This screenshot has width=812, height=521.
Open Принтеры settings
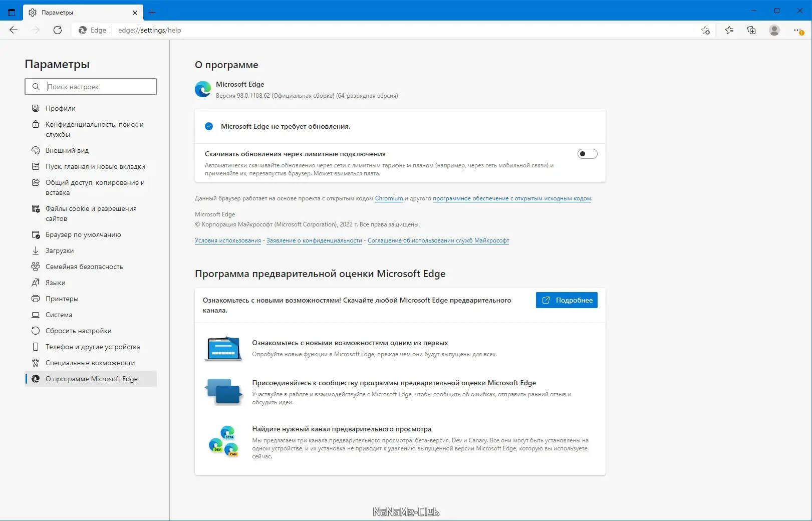91,299
